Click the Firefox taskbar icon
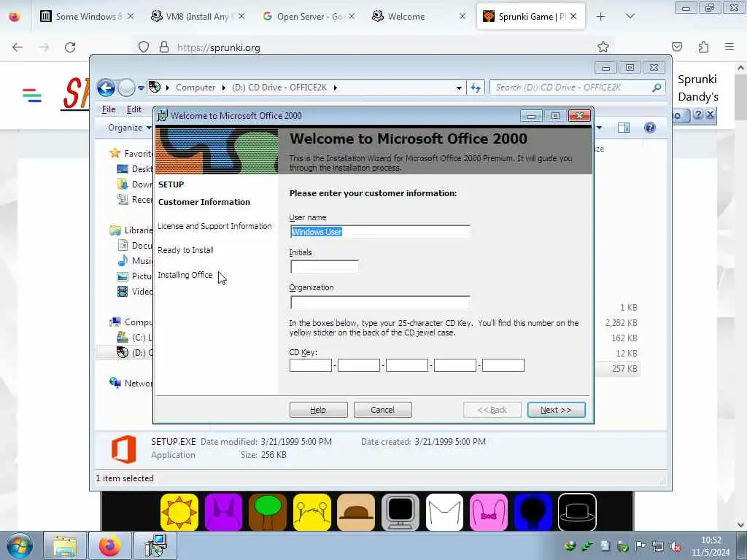The image size is (747, 560). click(110, 545)
